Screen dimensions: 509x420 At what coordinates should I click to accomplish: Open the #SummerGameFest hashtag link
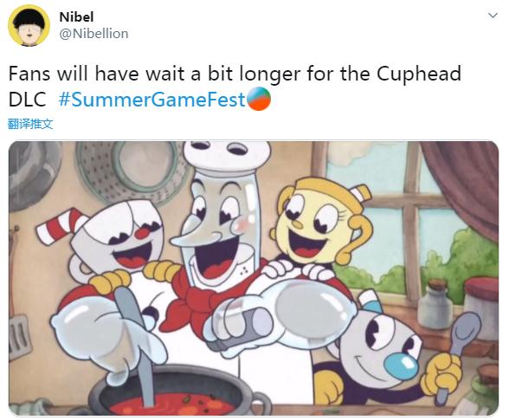(151, 100)
